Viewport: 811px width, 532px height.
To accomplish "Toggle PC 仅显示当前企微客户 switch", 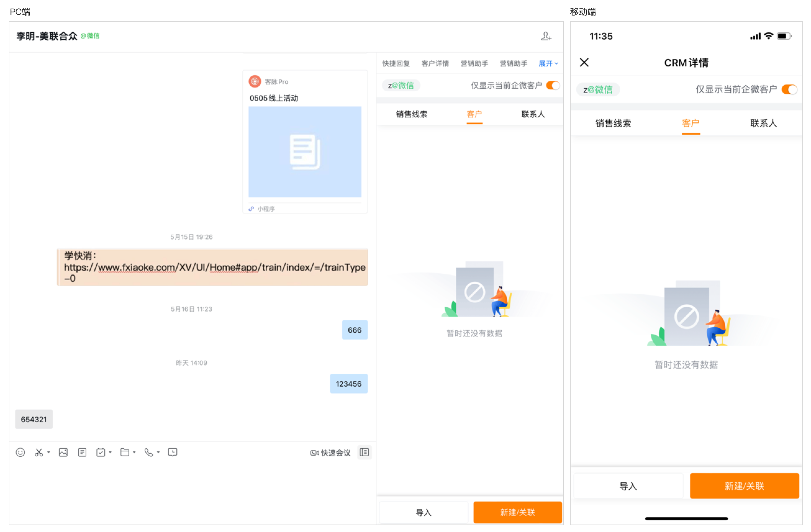I will click(553, 85).
